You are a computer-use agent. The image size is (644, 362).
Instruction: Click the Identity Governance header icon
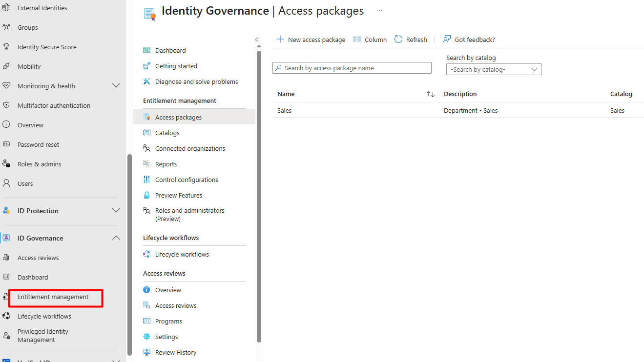point(149,14)
